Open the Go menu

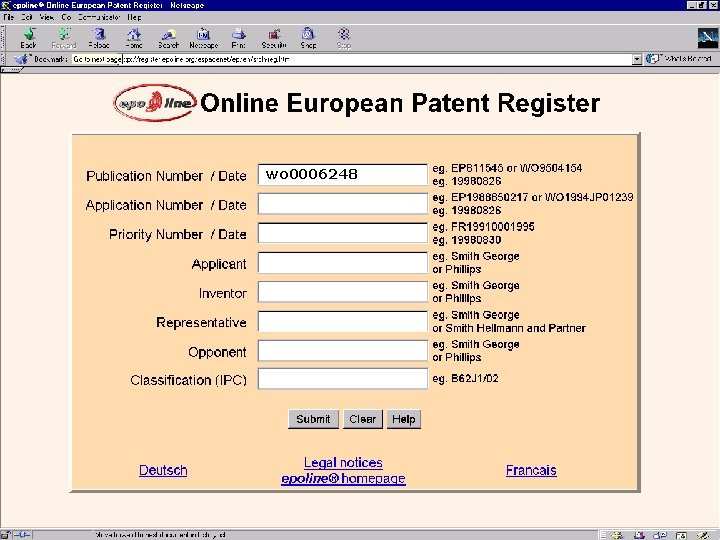pos(66,17)
